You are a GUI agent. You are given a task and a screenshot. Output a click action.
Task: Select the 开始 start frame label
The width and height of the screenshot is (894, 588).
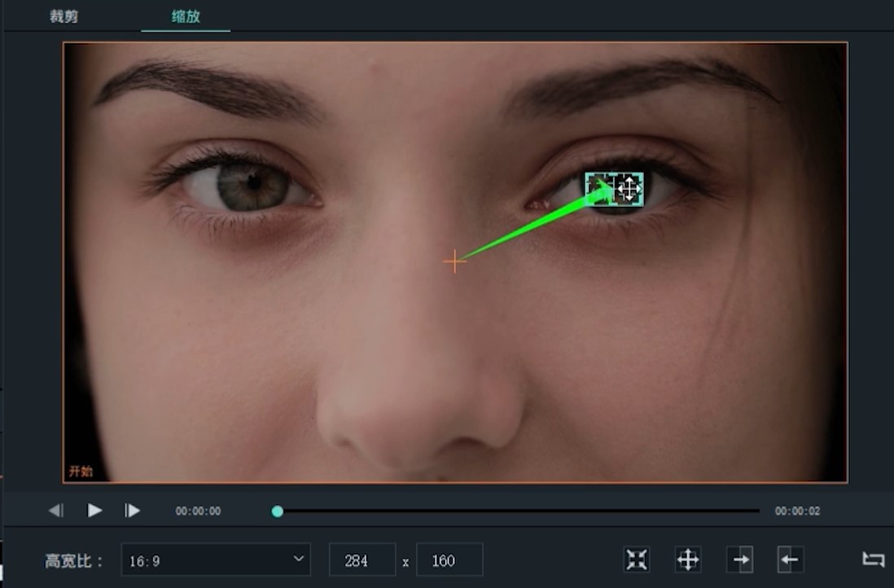(x=81, y=472)
